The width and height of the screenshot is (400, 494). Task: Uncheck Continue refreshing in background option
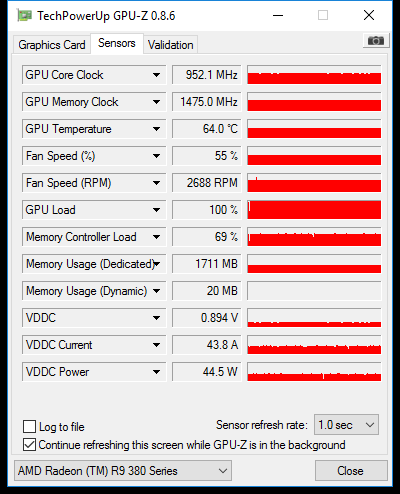[x=29, y=445]
